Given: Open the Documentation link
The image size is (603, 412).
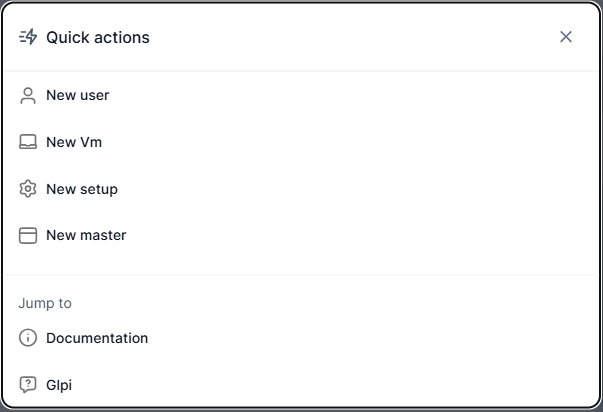Looking at the screenshot, I should coord(301,338).
